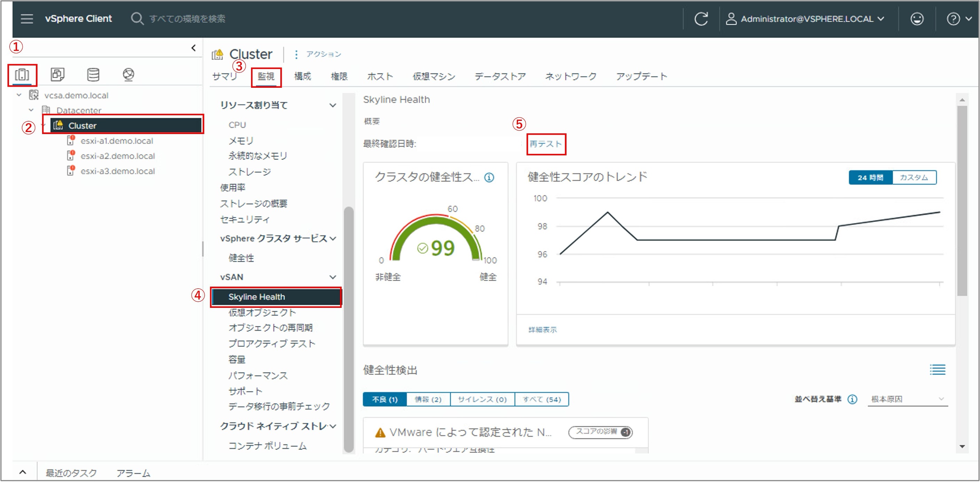Collapse the vcsa.demo.local tree node
Image resolution: width=980 pixels, height=482 pixels.
pyautogui.click(x=19, y=95)
